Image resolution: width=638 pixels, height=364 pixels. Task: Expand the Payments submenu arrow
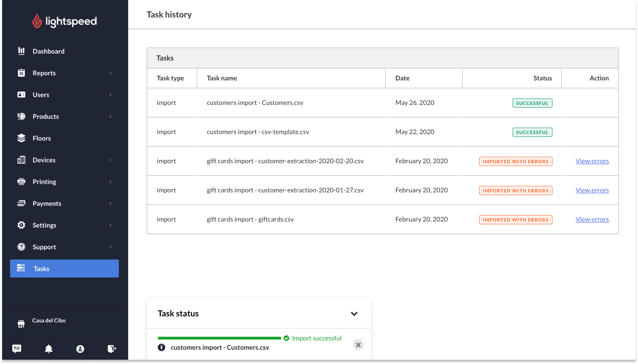pyautogui.click(x=110, y=203)
